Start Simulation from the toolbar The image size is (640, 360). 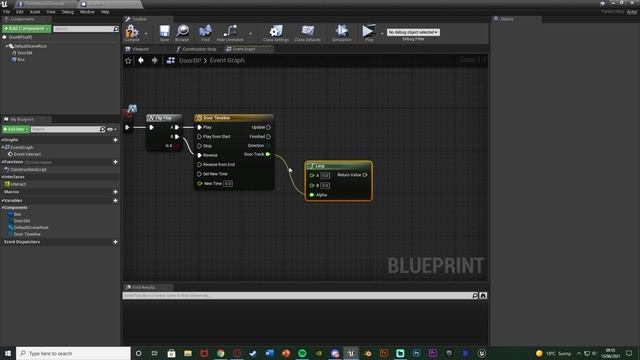tap(342, 32)
